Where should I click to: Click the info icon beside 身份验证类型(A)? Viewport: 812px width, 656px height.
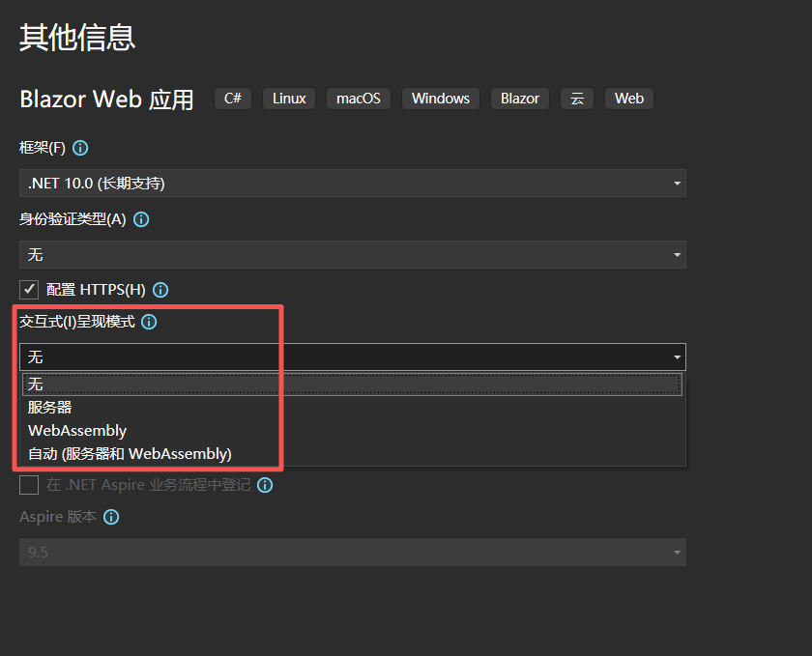(141, 219)
